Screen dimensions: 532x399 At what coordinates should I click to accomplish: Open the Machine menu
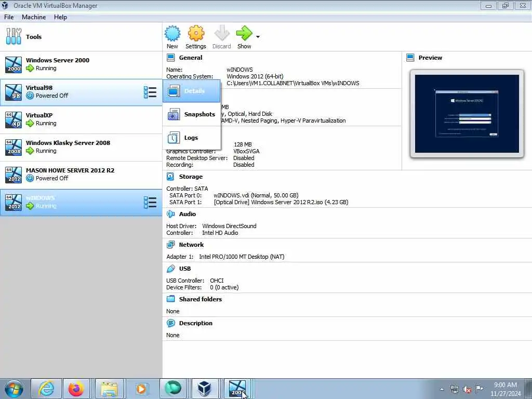point(34,17)
